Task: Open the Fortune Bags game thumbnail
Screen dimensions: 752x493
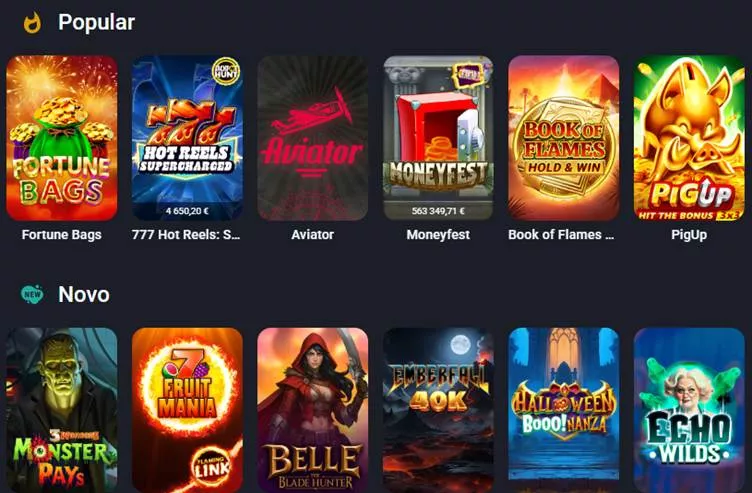Action: click(x=61, y=138)
